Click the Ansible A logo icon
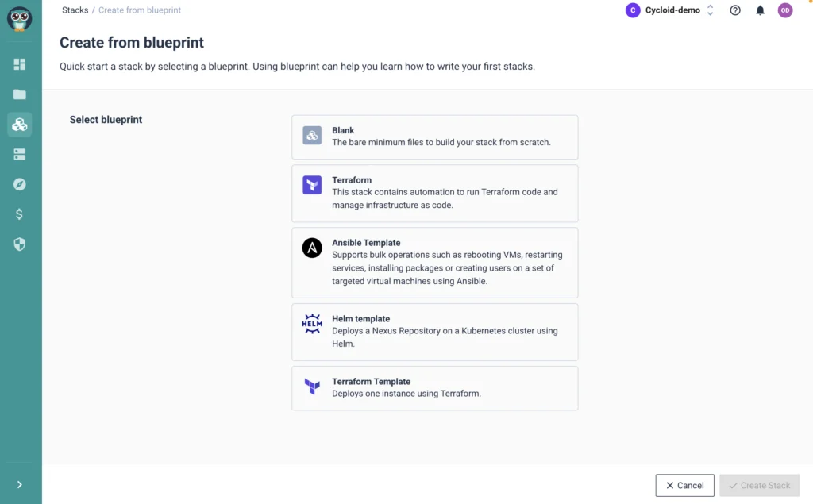 coord(312,248)
